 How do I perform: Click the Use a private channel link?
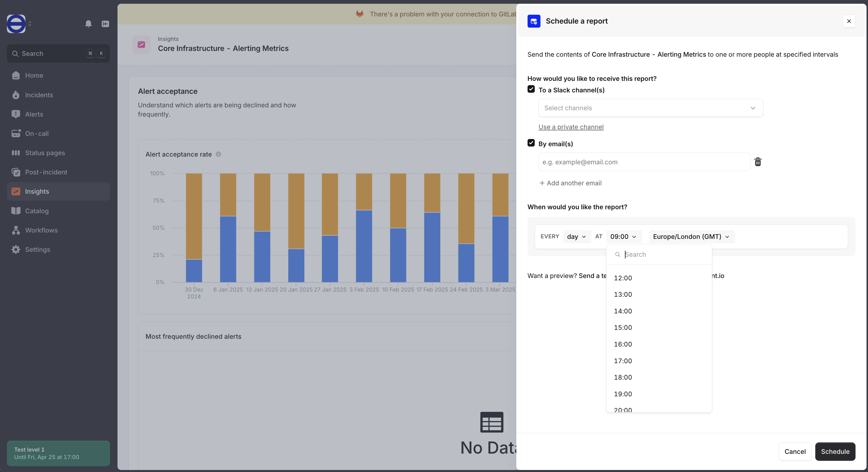[x=571, y=127]
